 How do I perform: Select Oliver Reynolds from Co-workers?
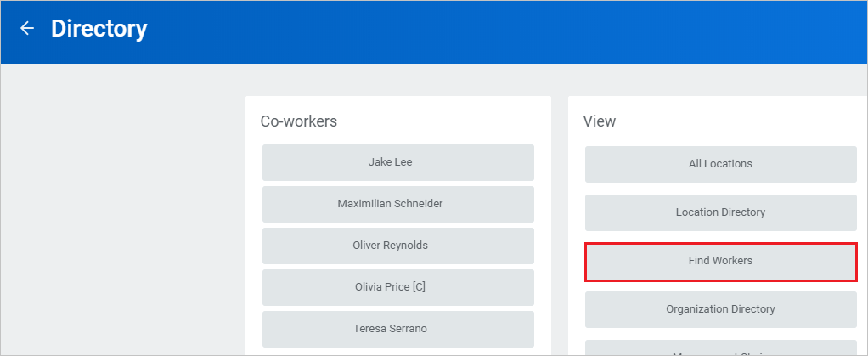(x=398, y=246)
